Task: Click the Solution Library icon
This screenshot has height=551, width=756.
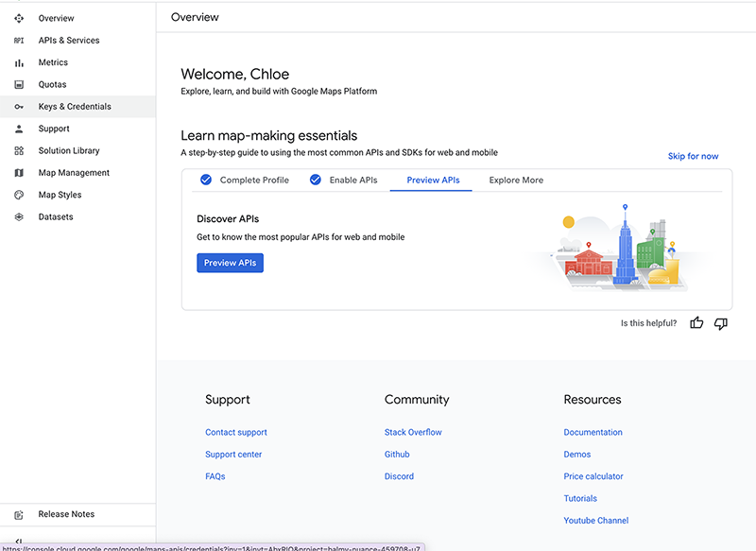Action: coord(19,151)
